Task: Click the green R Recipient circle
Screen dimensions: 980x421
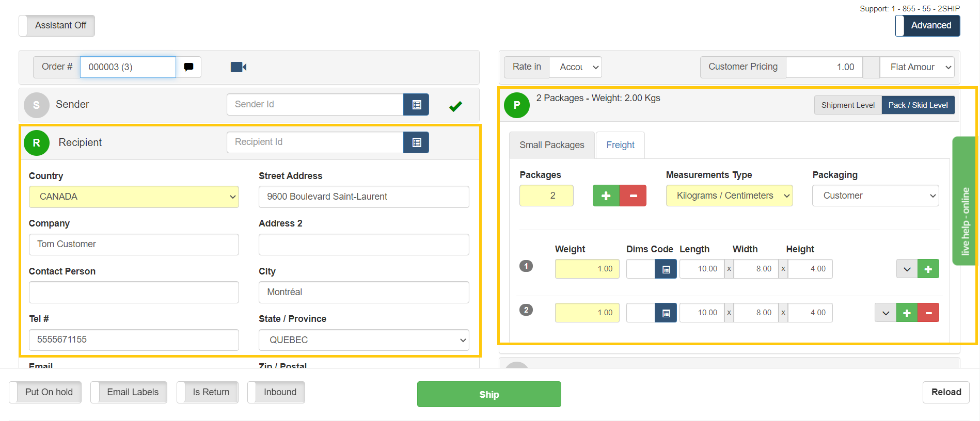Action: click(x=36, y=143)
